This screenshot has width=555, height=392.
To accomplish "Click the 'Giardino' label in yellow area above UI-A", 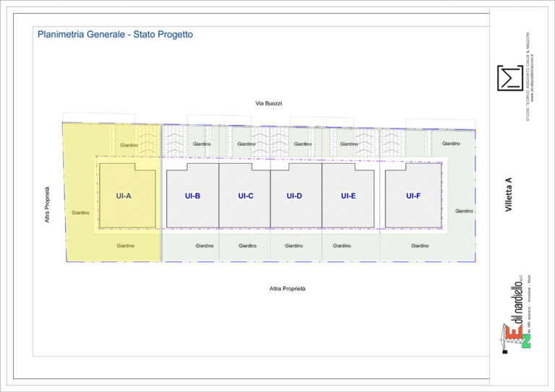I will 129,145.
